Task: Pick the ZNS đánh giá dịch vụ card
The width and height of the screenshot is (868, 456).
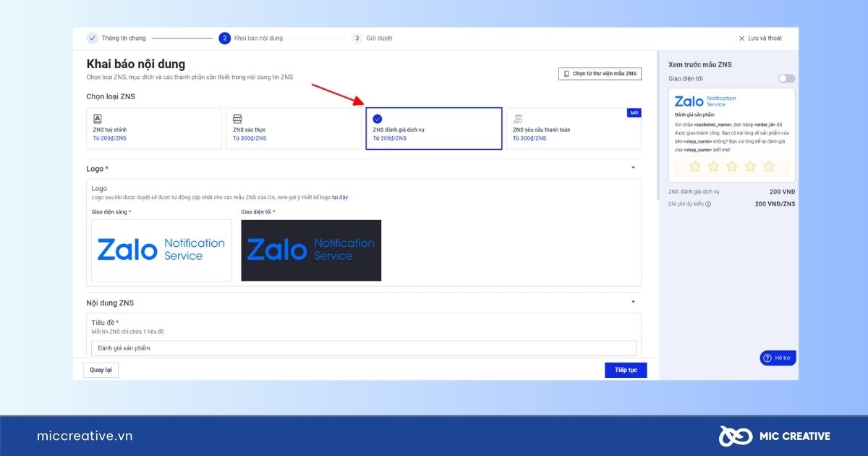Action: coord(434,128)
